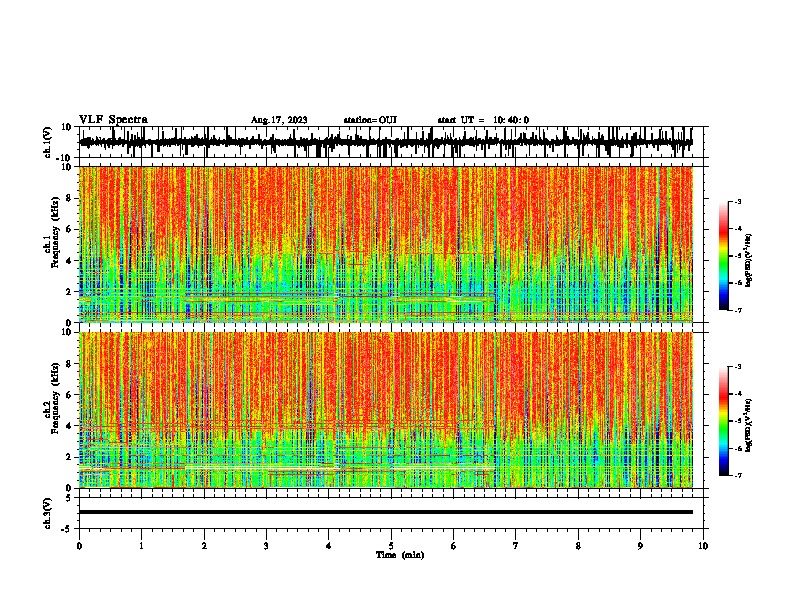Click the ch.3 flat black signal line

[386, 512]
